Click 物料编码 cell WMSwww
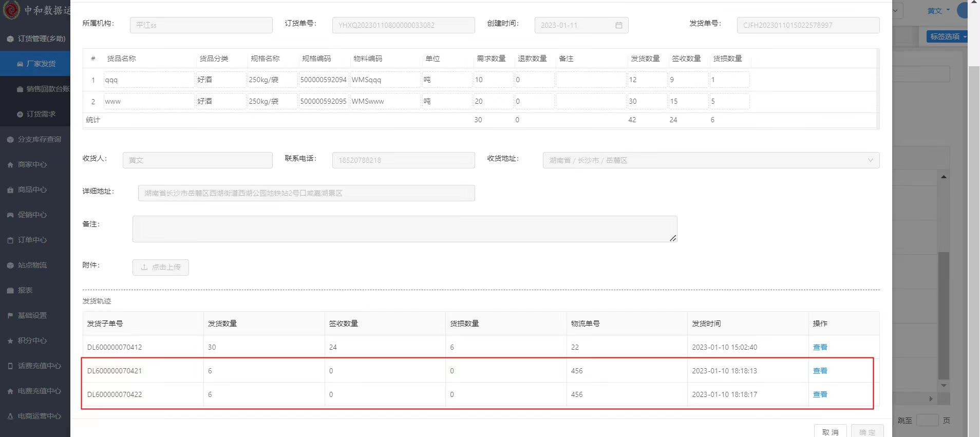 pyautogui.click(x=385, y=101)
